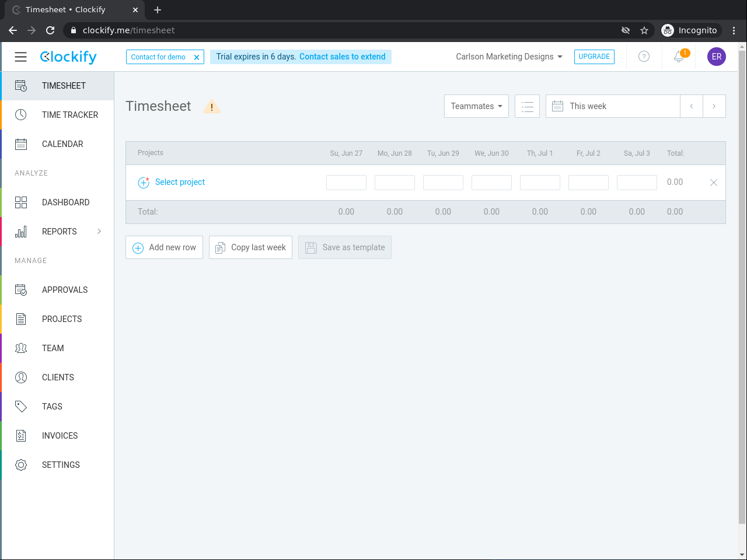The height and width of the screenshot is (560, 747).
Task: Open Projects in sidebar
Action: pyautogui.click(x=57, y=319)
